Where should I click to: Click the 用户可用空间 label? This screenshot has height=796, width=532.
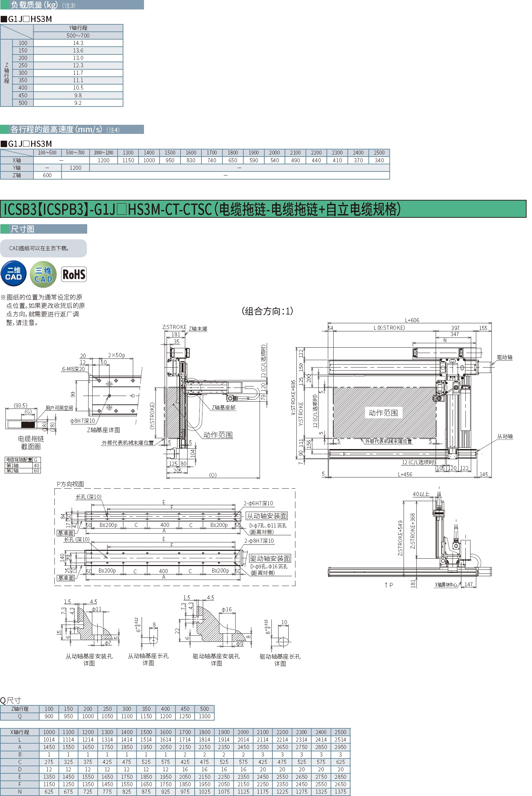[x=59, y=408]
